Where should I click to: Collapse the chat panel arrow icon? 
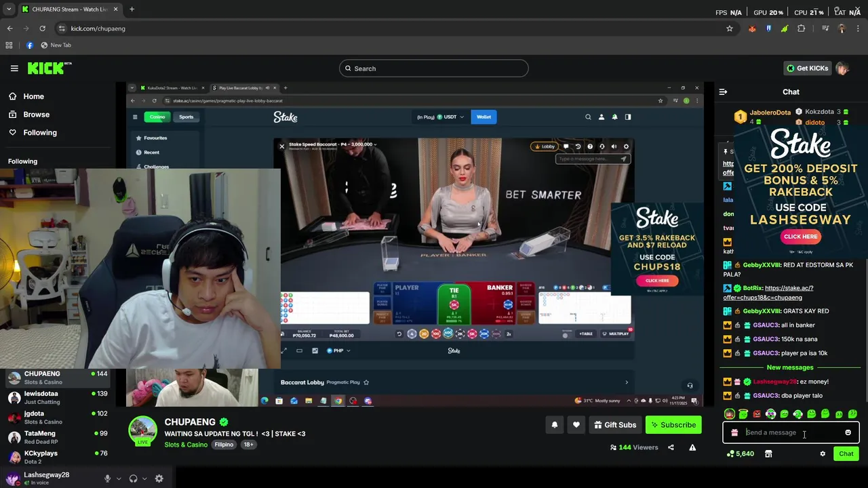pyautogui.click(x=723, y=91)
